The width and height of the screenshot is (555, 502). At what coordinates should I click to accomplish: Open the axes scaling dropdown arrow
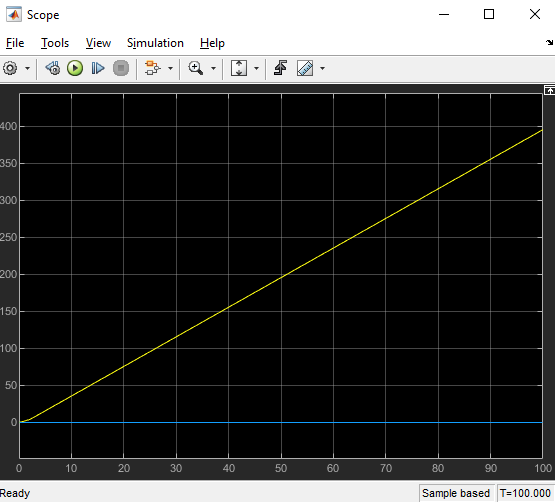257,68
